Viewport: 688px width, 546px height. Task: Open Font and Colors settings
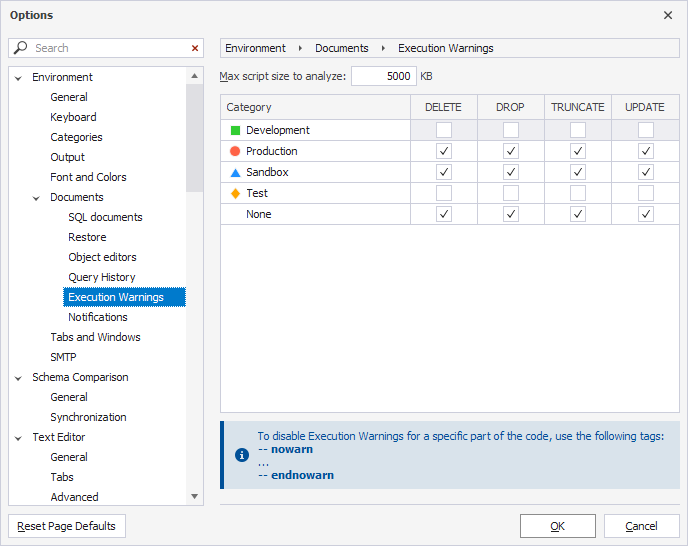(88, 177)
